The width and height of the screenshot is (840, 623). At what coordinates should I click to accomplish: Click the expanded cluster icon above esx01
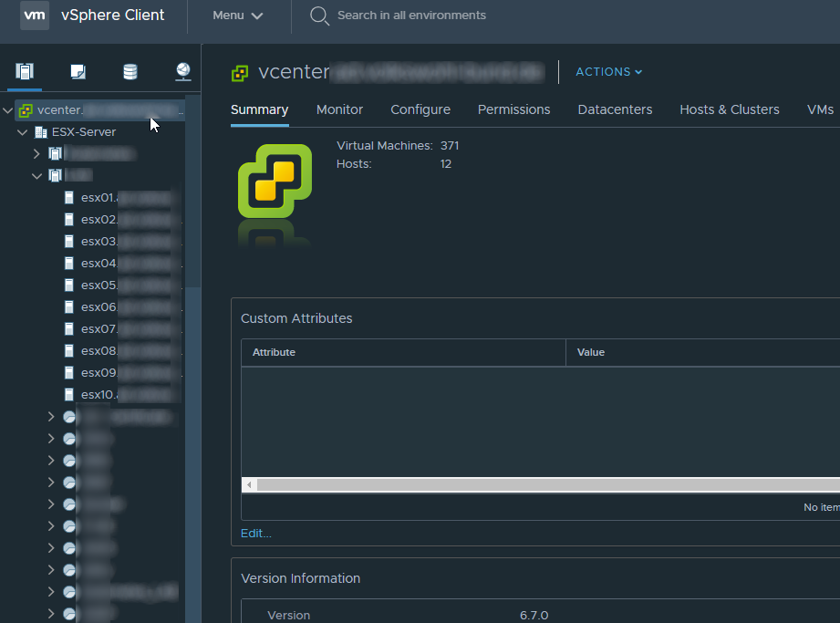click(55, 175)
